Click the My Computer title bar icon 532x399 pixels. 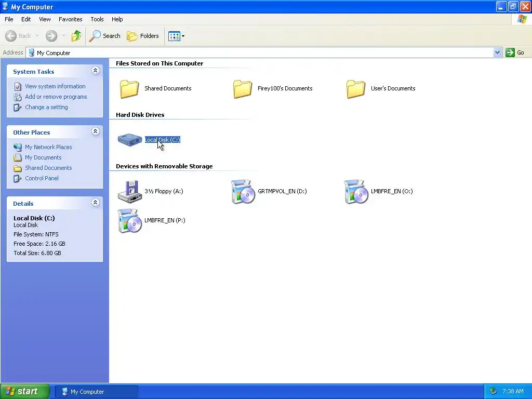click(x=5, y=6)
